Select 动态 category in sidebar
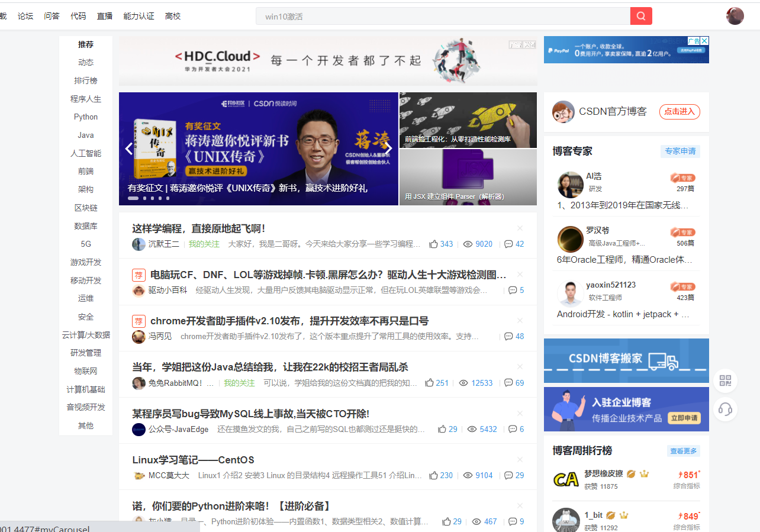This screenshot has width=760, height=532. 86,62
